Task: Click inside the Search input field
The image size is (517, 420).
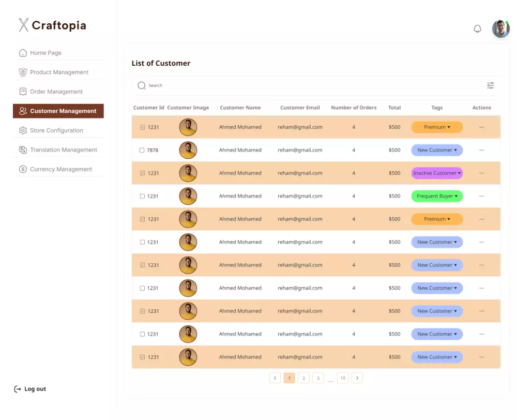Action: 207,85
